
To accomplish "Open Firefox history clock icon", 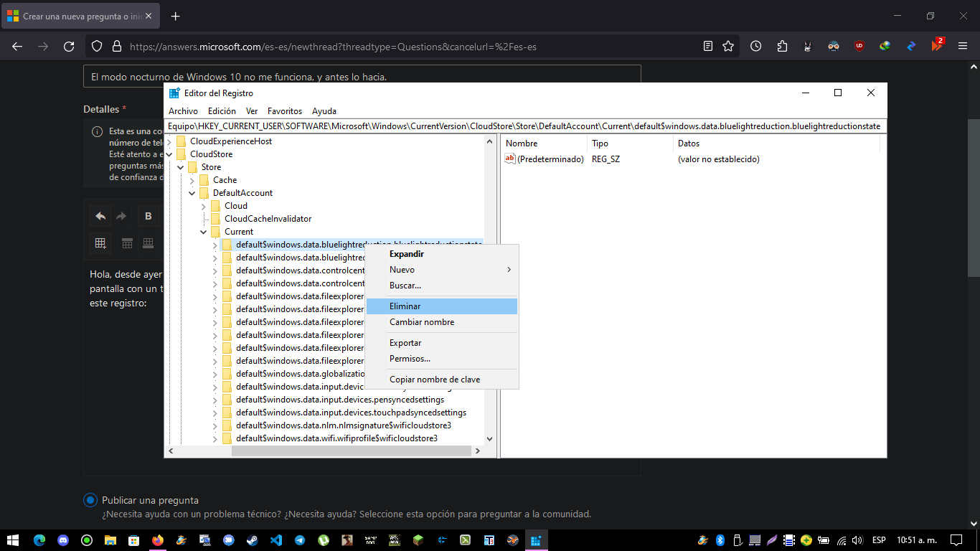I will (x=756, y=46).
